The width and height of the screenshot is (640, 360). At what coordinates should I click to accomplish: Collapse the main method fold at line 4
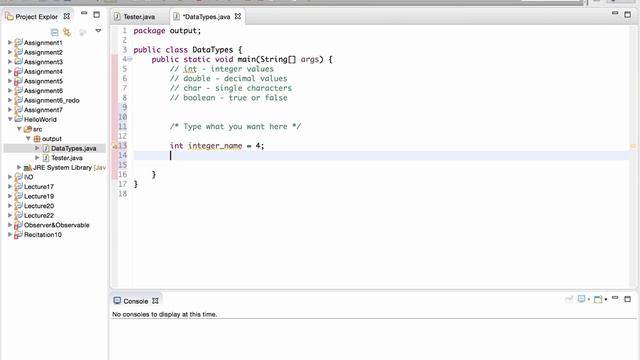(130, 59)
